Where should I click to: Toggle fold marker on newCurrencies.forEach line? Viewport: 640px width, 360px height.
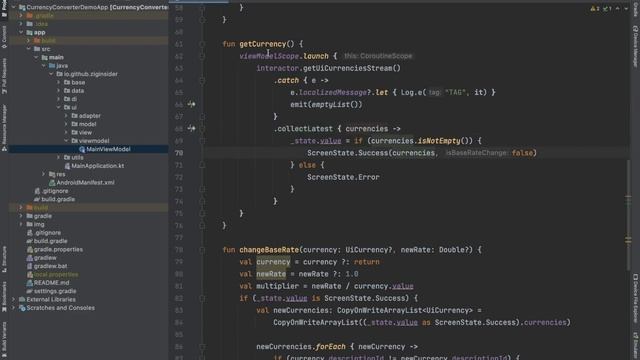coord(202,347)
